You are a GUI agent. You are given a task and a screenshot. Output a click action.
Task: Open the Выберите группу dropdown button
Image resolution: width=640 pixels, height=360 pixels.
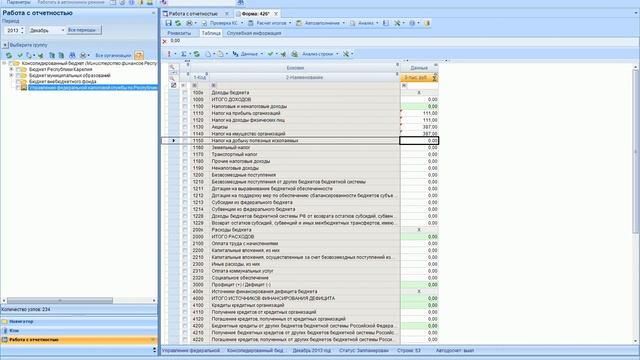(5, 45)
